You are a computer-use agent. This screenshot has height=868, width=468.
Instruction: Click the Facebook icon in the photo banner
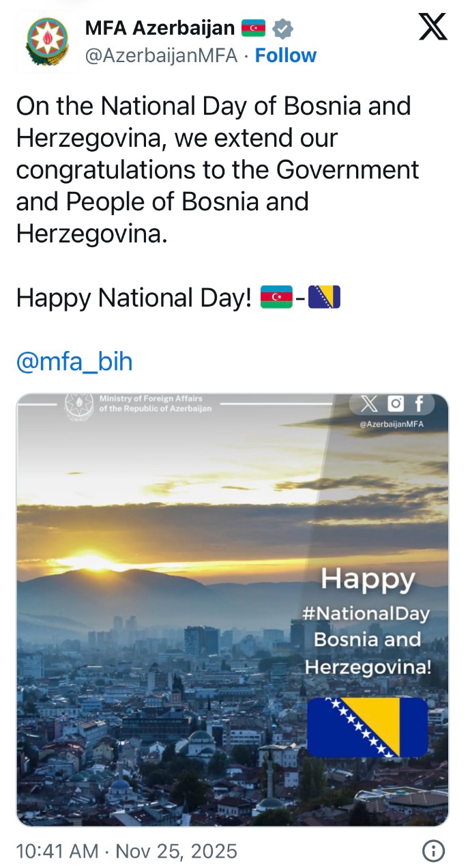coord(419,404)
